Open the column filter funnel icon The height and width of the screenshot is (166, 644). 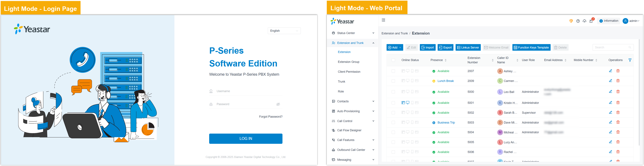(630, 60)
